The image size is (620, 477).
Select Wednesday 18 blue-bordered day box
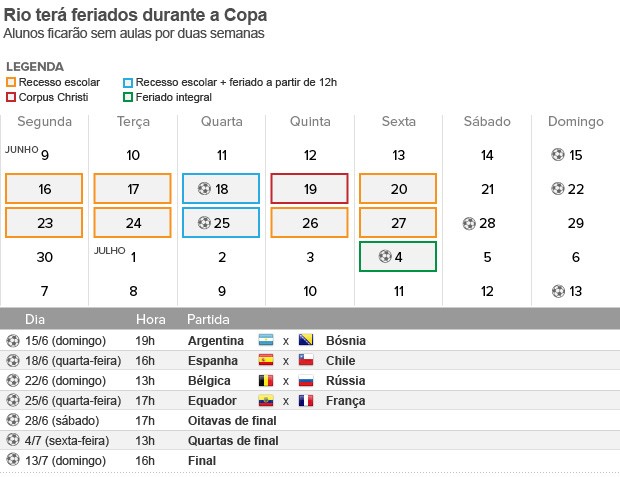click(x=221, y=189)
